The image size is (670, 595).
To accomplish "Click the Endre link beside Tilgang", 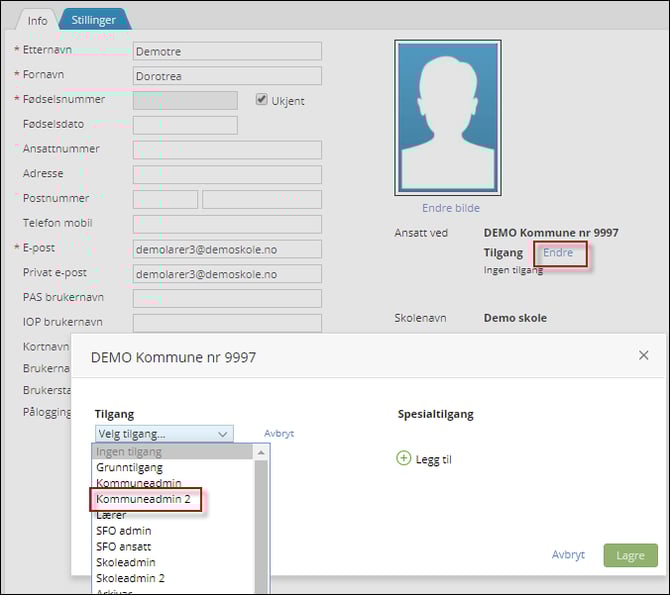I will pyautogui.click(x=558, y=253).
